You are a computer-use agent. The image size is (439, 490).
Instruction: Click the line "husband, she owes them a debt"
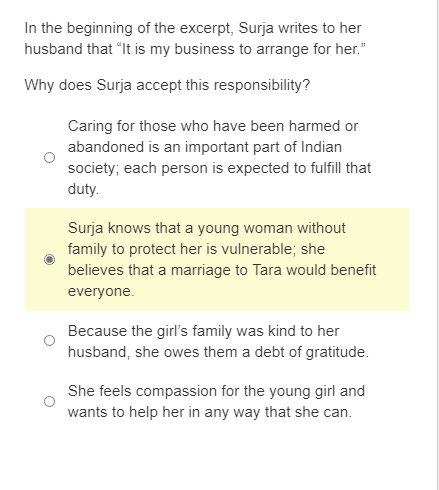[x=218, y=352]
